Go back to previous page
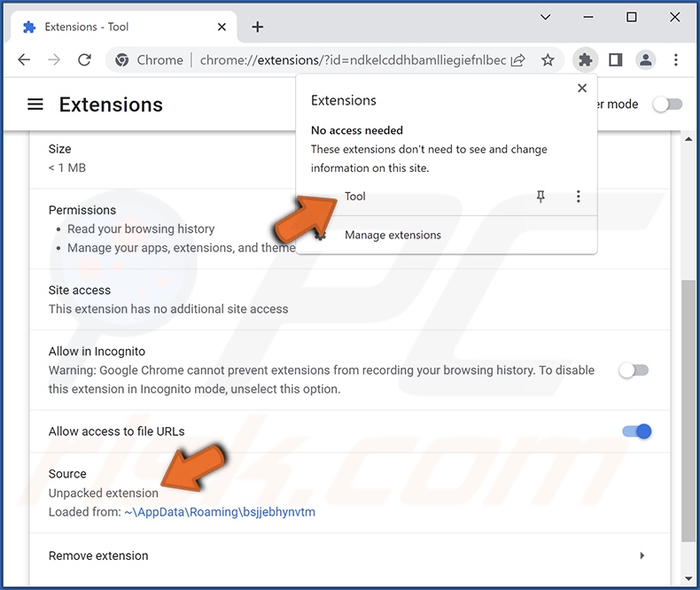Image resolution: width=700 pixels, height=590 pixels. tap(24, 60)
